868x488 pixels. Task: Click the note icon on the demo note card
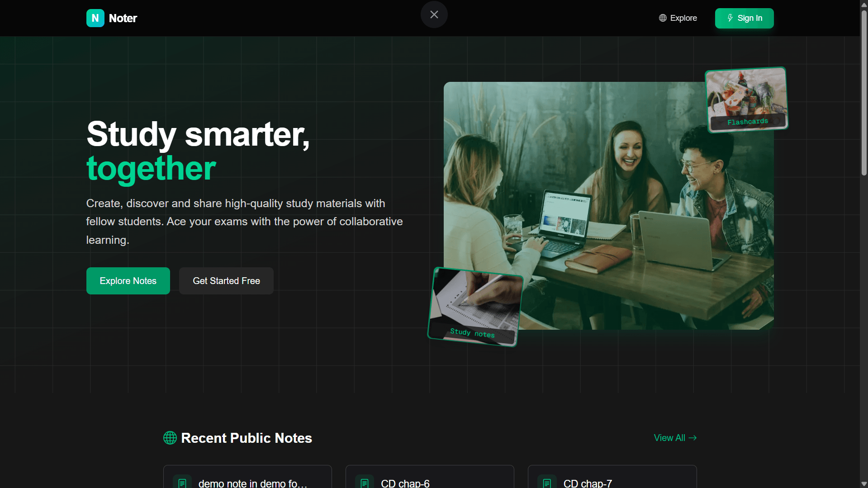tap(183, 482)
